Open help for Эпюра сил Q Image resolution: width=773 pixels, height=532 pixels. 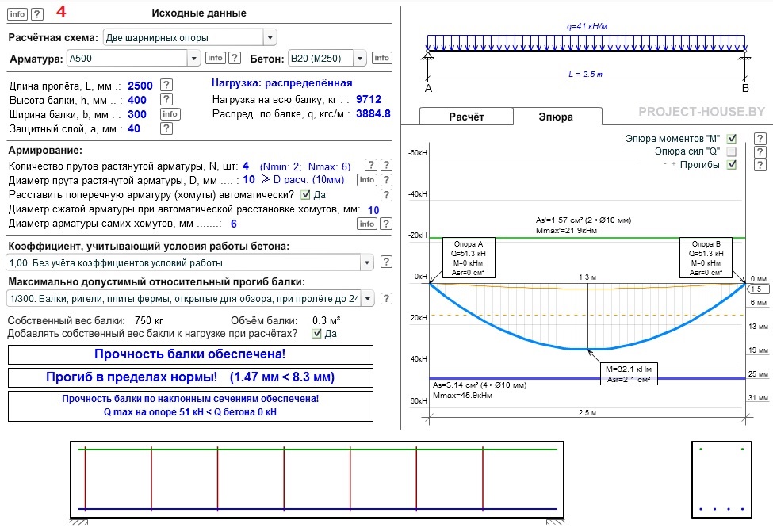(x=760, y=152)
